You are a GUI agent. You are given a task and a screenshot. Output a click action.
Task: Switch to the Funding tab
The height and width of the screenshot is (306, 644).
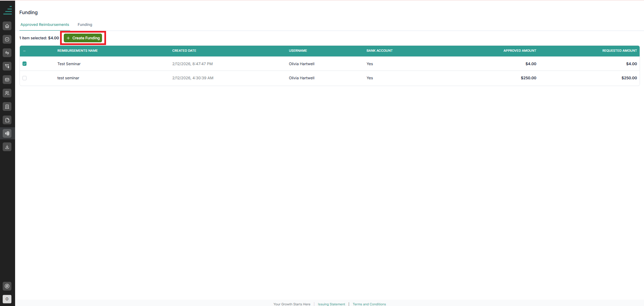pos(85,25)
